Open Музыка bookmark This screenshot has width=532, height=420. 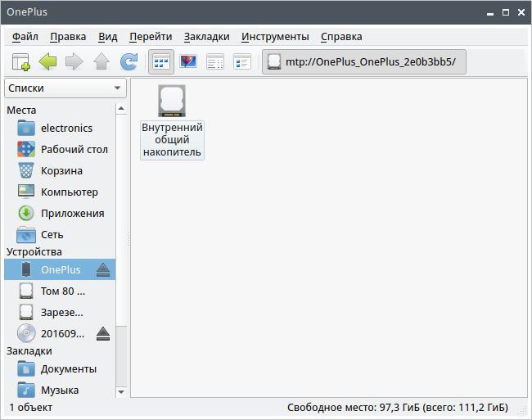pyautogui.click(x=60, y=391)
